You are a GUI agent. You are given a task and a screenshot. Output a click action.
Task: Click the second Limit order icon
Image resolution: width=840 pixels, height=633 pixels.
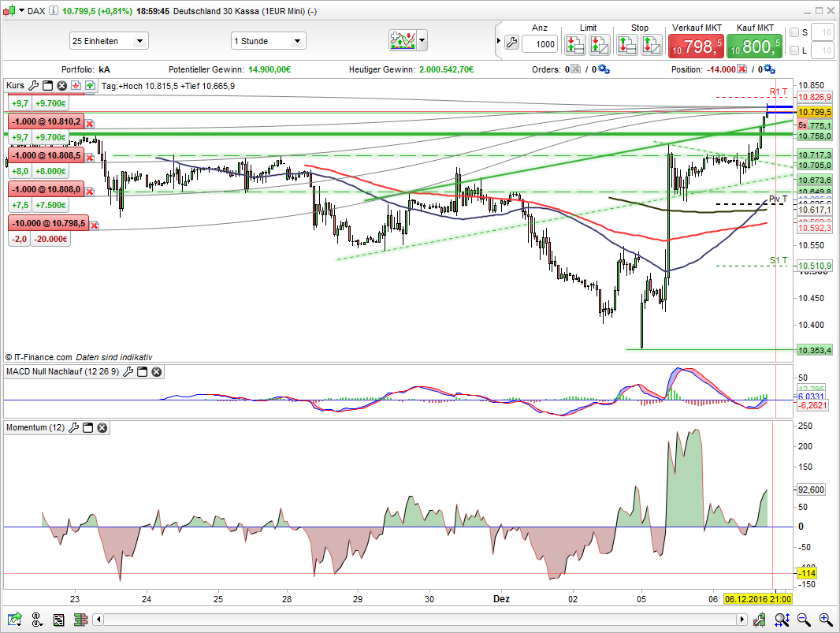coord(600,45)
